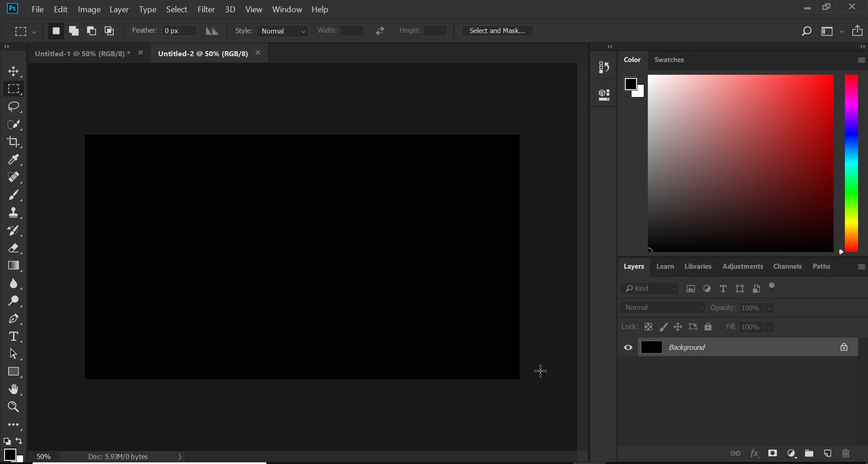Click the foreground color swatch in Color panel
This screenshot has width=868, height=464.
point(631,84)
